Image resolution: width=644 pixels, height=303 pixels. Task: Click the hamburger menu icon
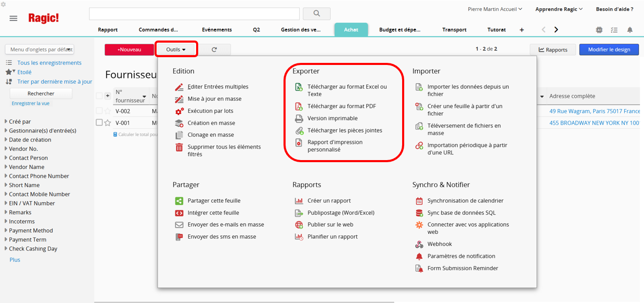[x=14, y=18]
